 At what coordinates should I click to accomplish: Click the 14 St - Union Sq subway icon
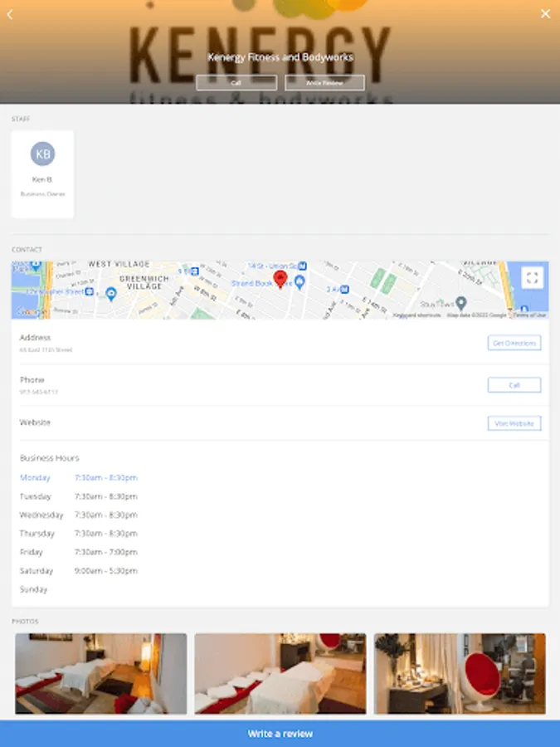click(x=302, y=266)
